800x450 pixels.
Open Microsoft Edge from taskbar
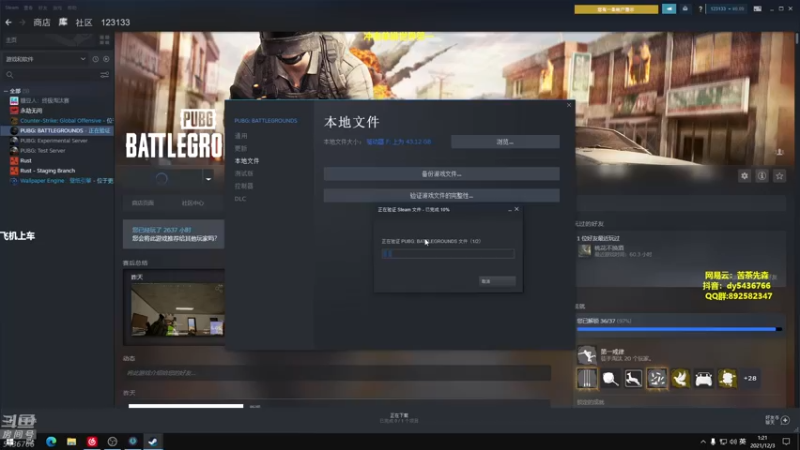[x=51, y=442]
